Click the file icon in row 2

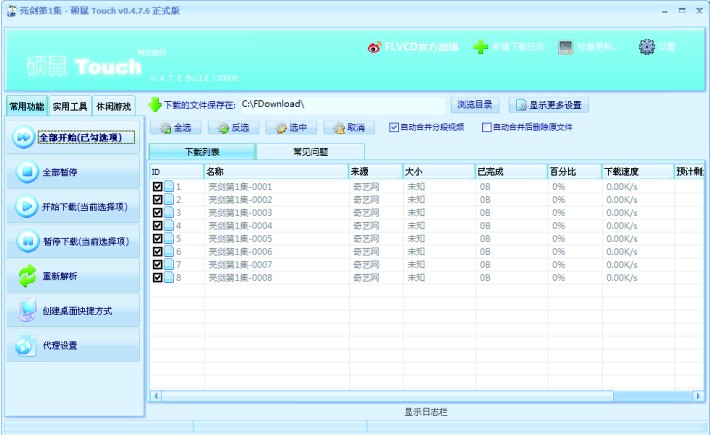point(169,199)
